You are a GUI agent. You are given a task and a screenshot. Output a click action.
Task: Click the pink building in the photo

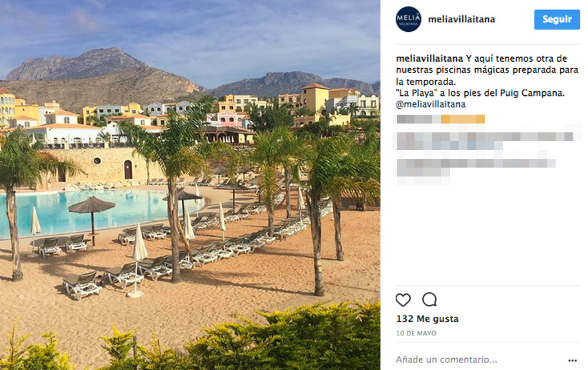227,120
